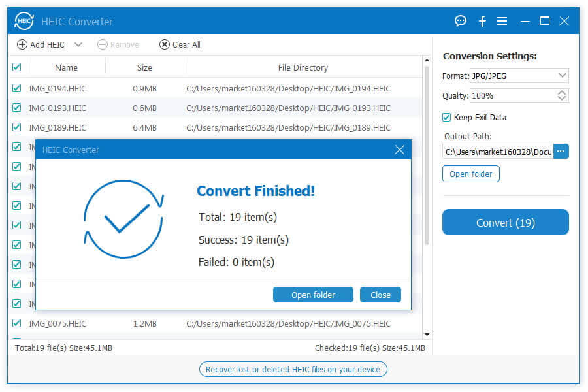Click the Add HEIC plus icon
588x392 pixels.
click(21, 44)
